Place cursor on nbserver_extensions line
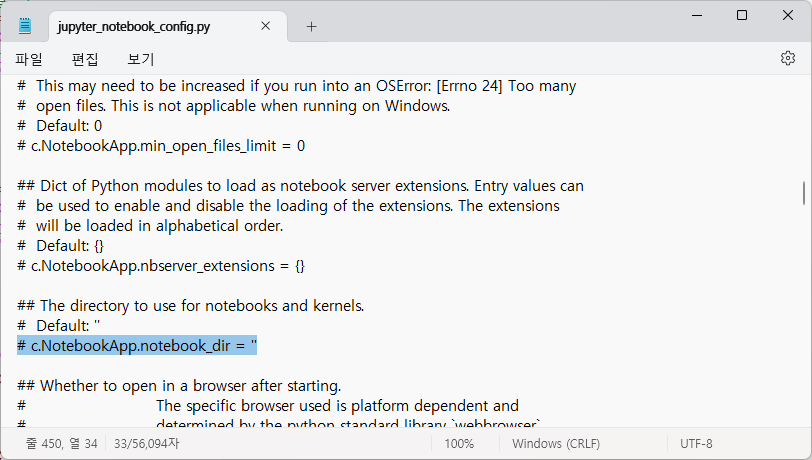812x460 pixels. click(x=161, y=266)
